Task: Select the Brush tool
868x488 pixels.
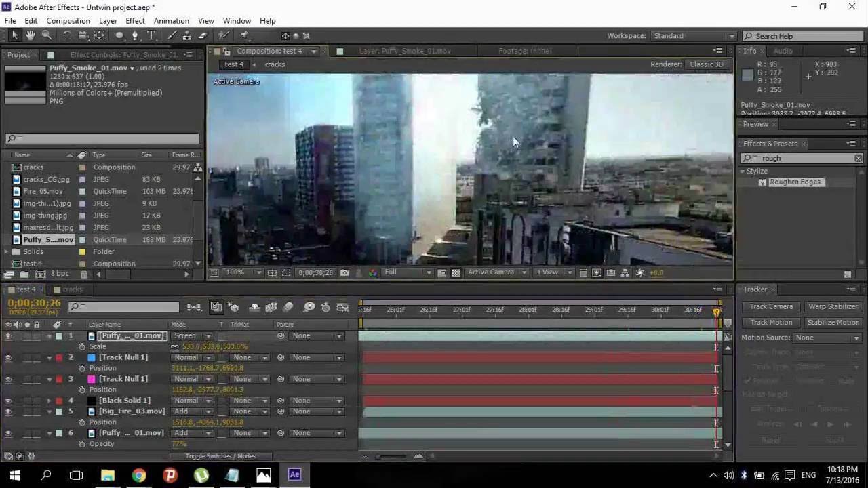Action: pos(172,35)
